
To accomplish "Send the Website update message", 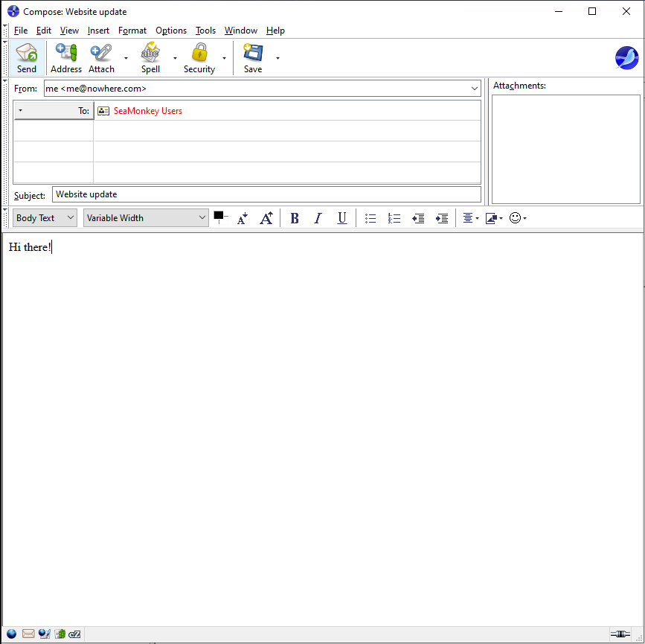I will (x=26, y=57).
